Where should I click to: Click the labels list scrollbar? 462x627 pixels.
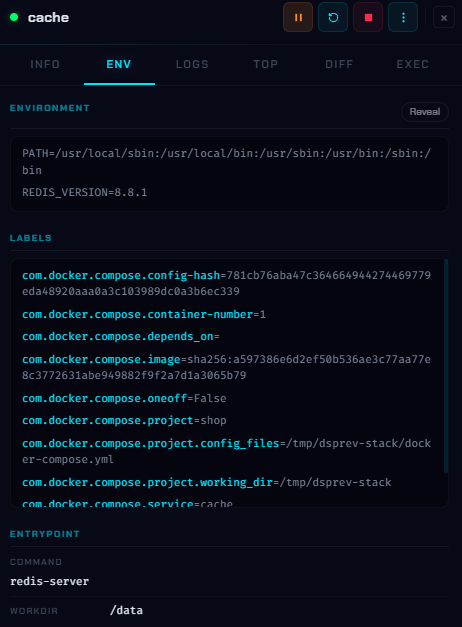446,366
